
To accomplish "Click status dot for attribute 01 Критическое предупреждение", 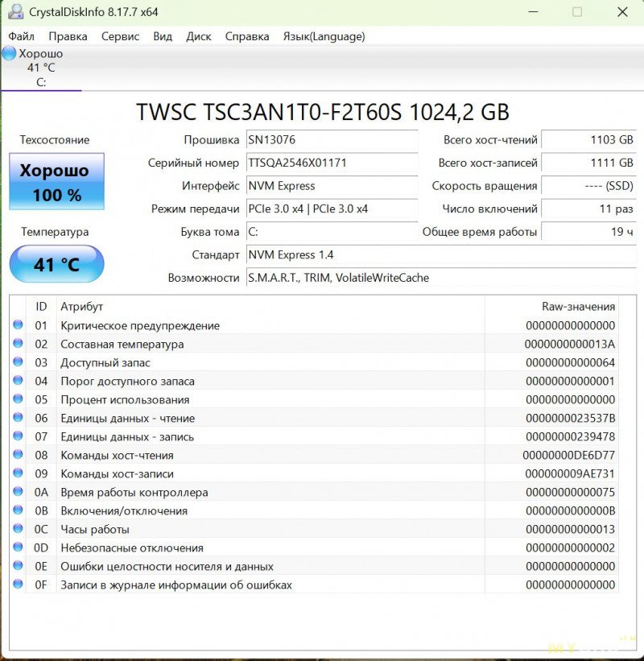I will (18, 324).
